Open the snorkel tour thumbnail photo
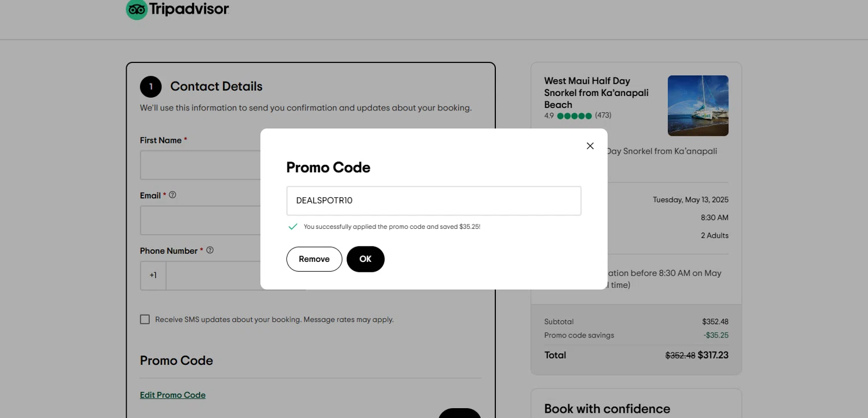This screenshot has height=418, width=868. pos(698,106)
